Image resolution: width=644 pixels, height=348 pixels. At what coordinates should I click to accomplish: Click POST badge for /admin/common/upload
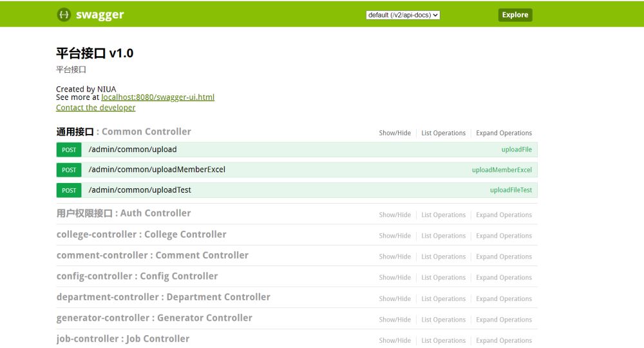pos(69,150)
